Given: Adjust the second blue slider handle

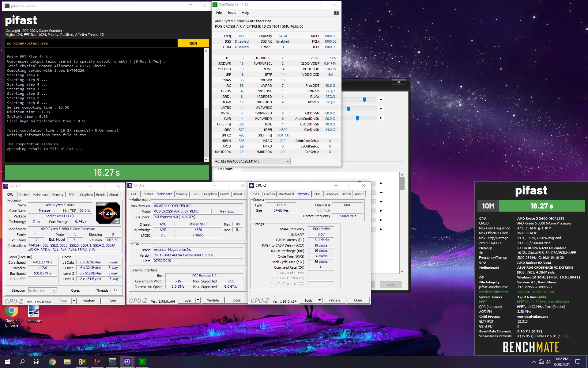Looking at the screenshot, I should 349,109.
